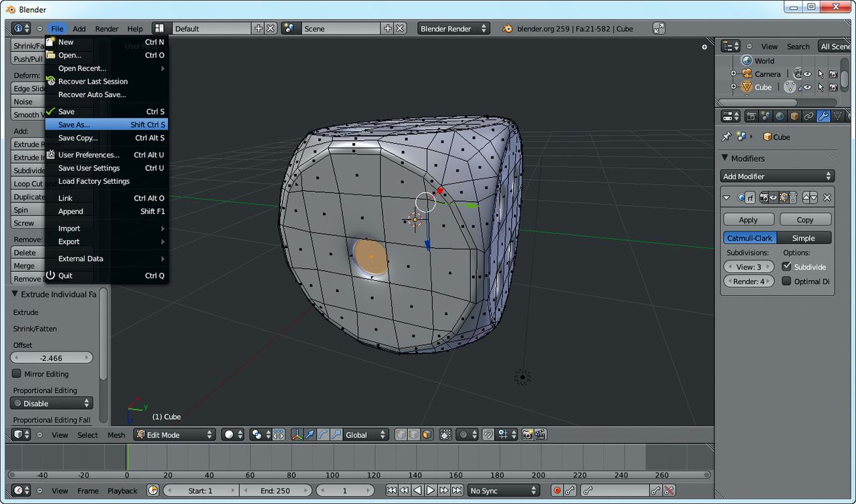The width and height of the screenshot is (856, 504).
Task: Open the Scene properties tab
Action: click(x=766, y=116)
